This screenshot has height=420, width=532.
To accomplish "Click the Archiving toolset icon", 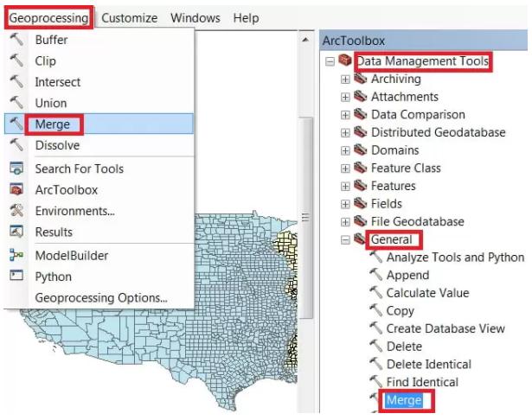I will pos(361,79).
